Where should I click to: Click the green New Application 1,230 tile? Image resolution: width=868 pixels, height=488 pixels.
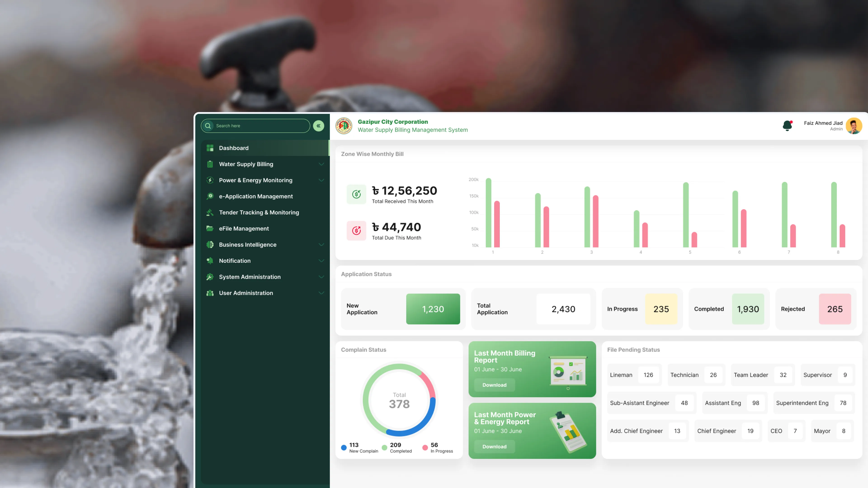(433, 309)
